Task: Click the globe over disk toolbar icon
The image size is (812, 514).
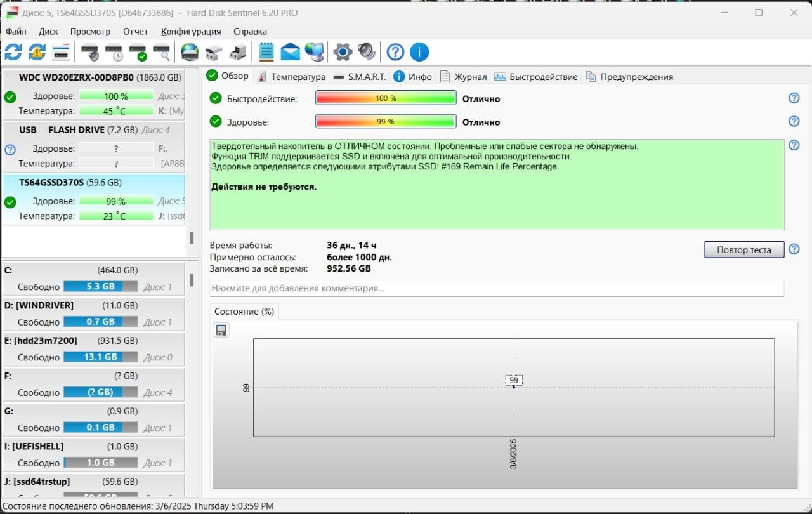Action: click(x=190, y=52)
